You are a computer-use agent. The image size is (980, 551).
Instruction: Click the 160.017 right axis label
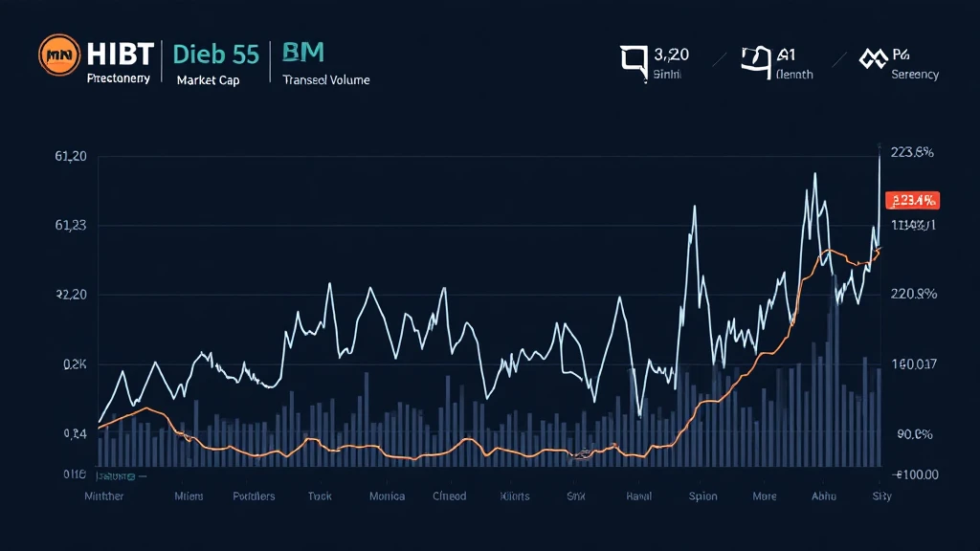click(x=913, y=364)
